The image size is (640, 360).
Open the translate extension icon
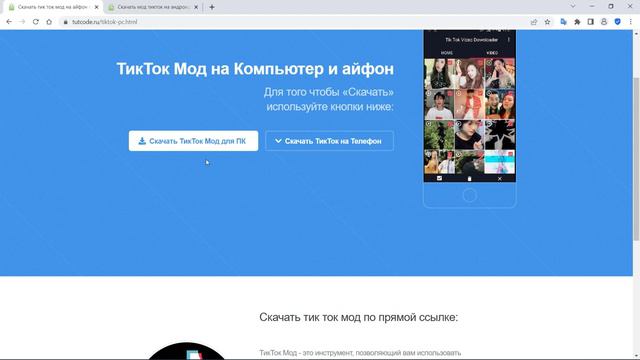coord(564,22)
